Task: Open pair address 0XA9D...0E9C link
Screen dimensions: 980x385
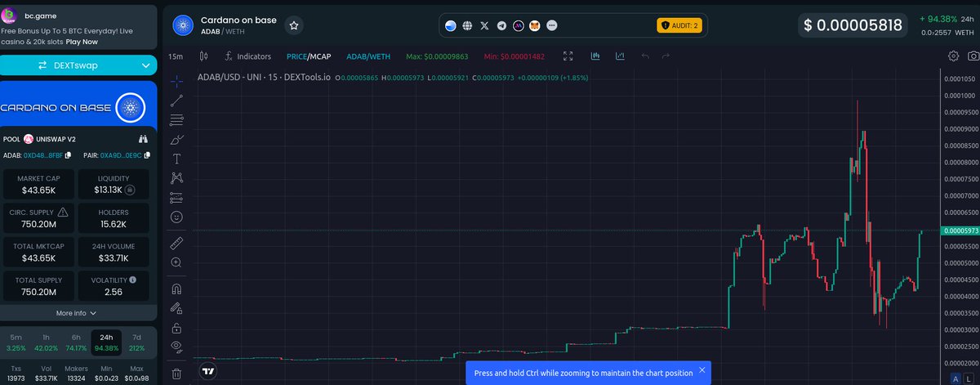Action: pyautogui.click(x=120, y=155)
